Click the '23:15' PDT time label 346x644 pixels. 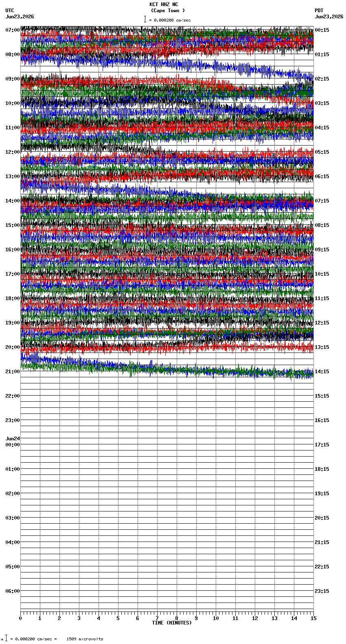coord(322,591)
